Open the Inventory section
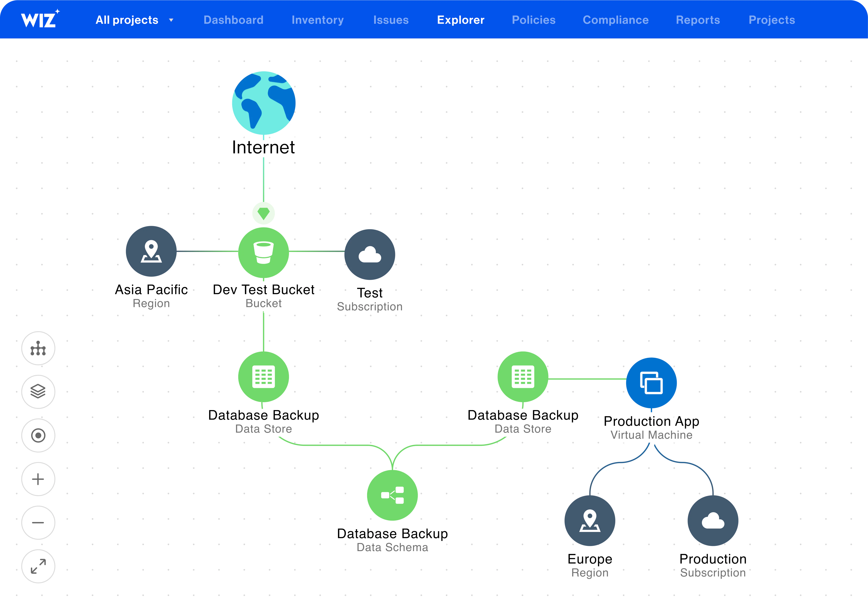The width and height of the screenshot is (868, 614). point(318,19)
